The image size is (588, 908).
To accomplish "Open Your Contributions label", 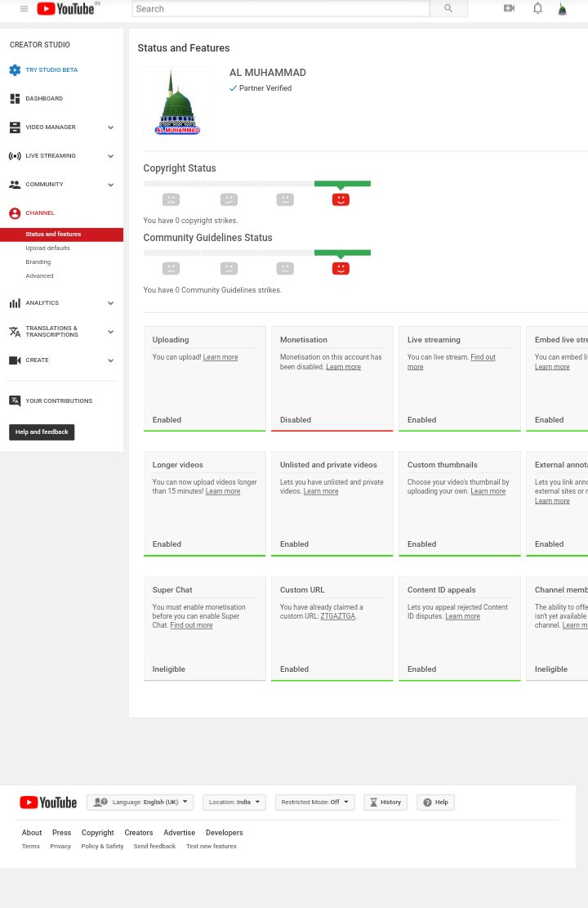I will [59, 400].
